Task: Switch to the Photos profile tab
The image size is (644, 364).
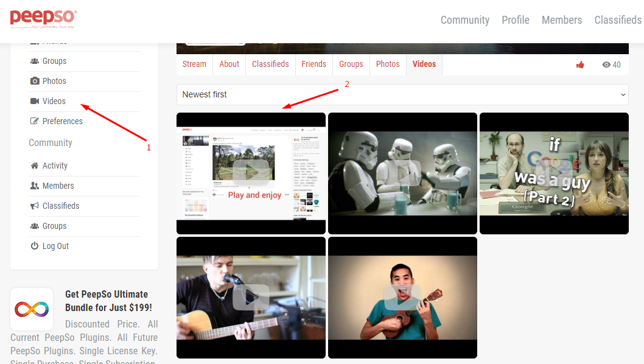Action: pyautogui.click(x=388, y=65)
